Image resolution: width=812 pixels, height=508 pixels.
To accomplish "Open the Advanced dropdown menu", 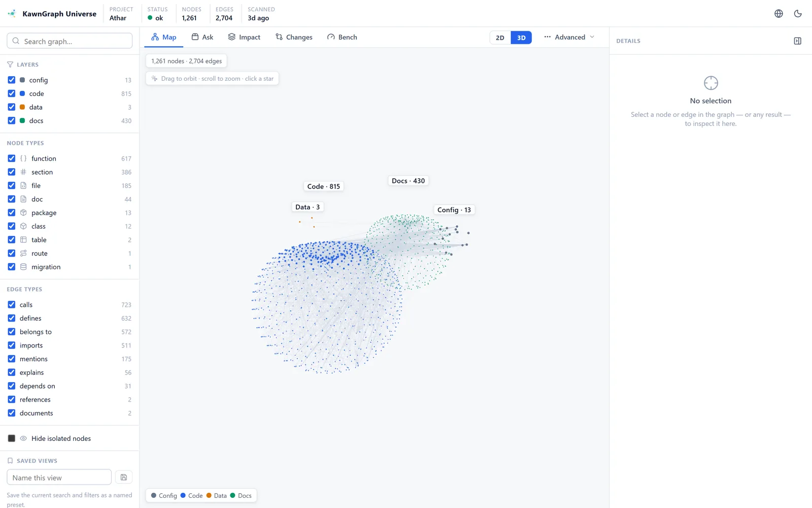I will (x=569, y=37).
